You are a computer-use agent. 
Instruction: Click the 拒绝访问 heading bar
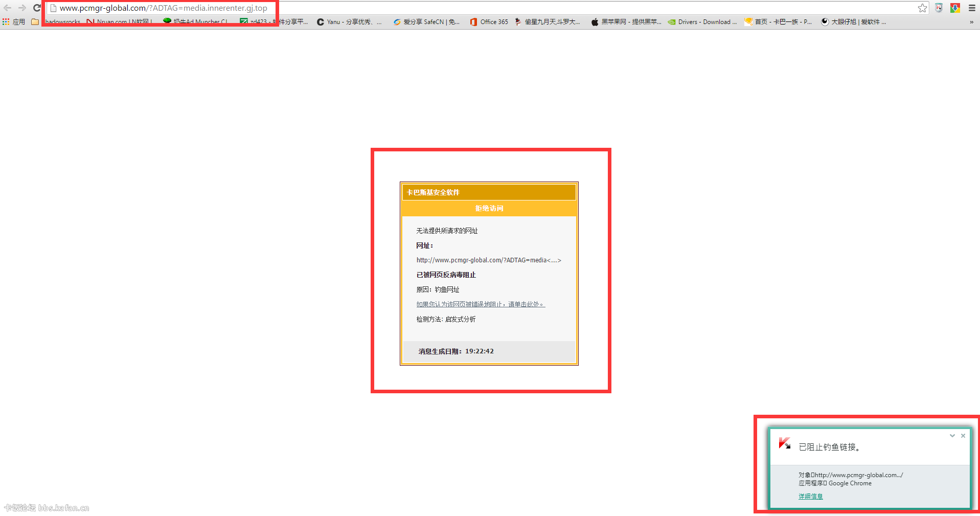[489, 208]
